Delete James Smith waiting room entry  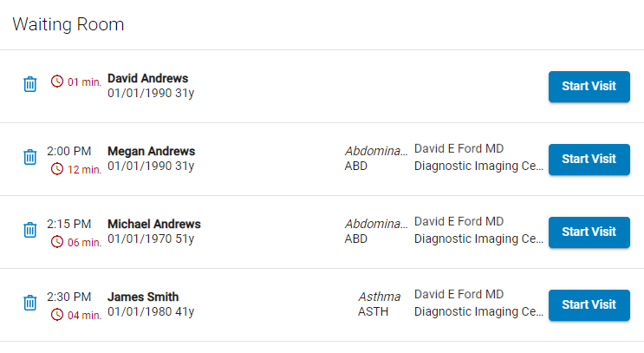[30, 303]
